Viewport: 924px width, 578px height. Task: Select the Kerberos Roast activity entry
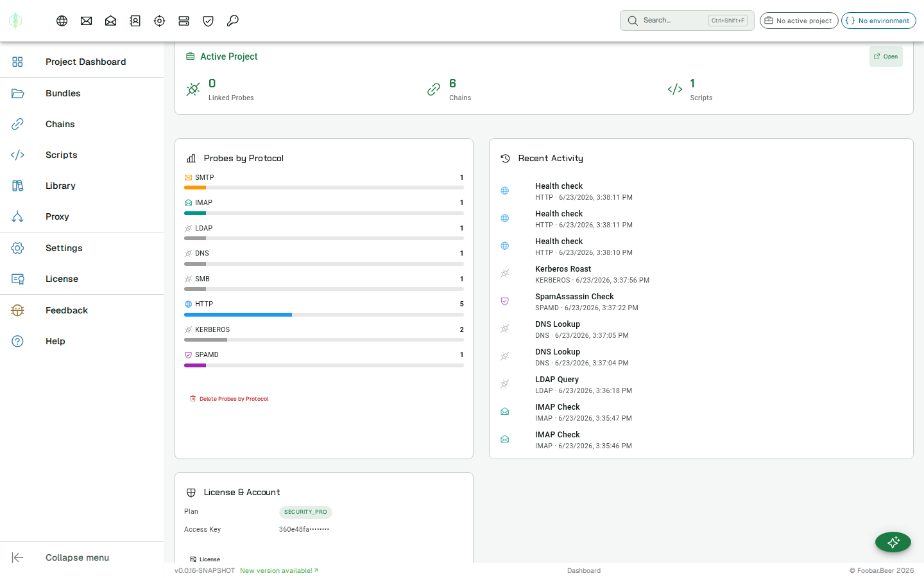coord(701,274)
